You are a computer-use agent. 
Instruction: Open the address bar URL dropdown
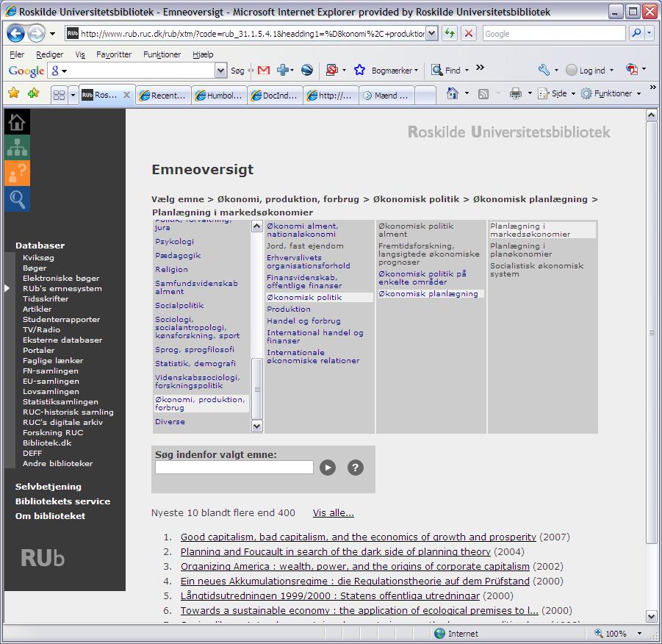tap(431, 34)
